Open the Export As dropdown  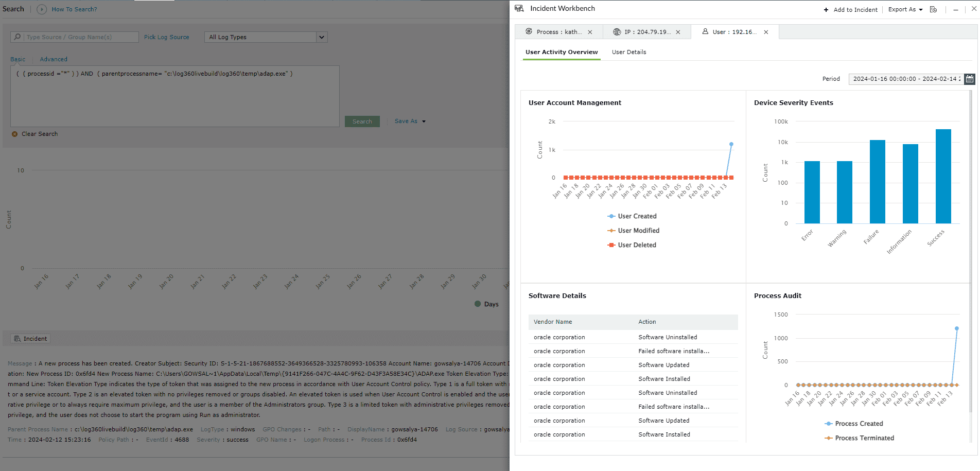(x=905, y=10)
